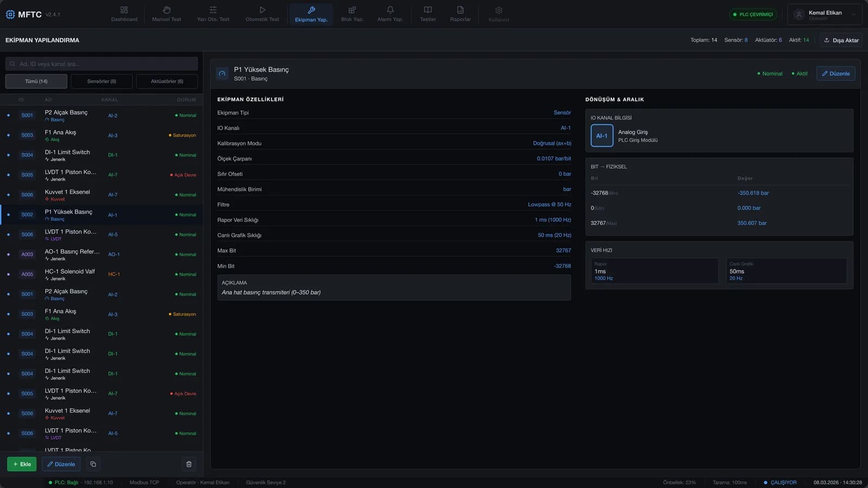The width and height of the screenshot is (868, 488).
Task: Click the Canlı Grafik 50ms card
Action: 787,271
